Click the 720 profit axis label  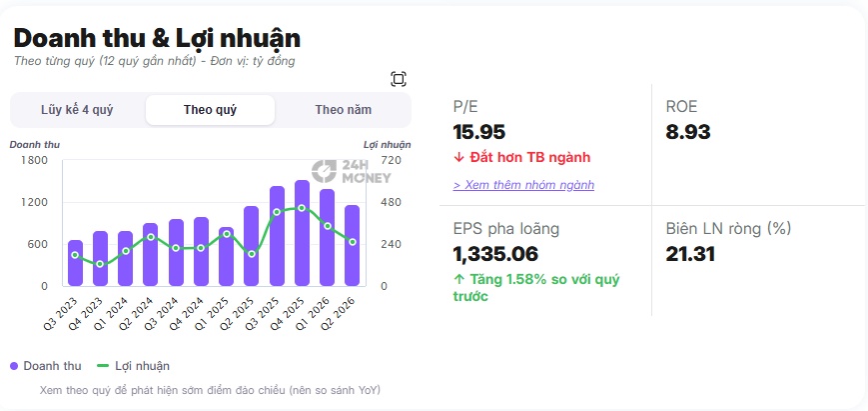coord(391,160)
